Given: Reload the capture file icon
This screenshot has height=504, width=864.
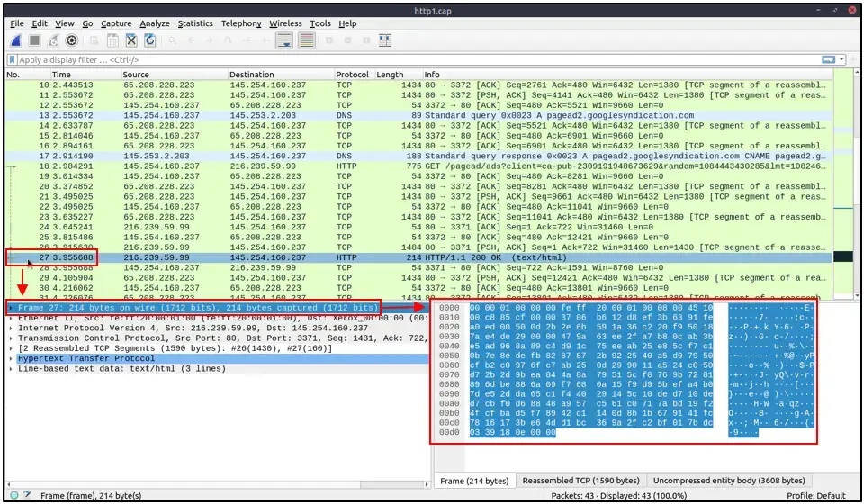Looking at the screenshot, I should click(150, 40).
